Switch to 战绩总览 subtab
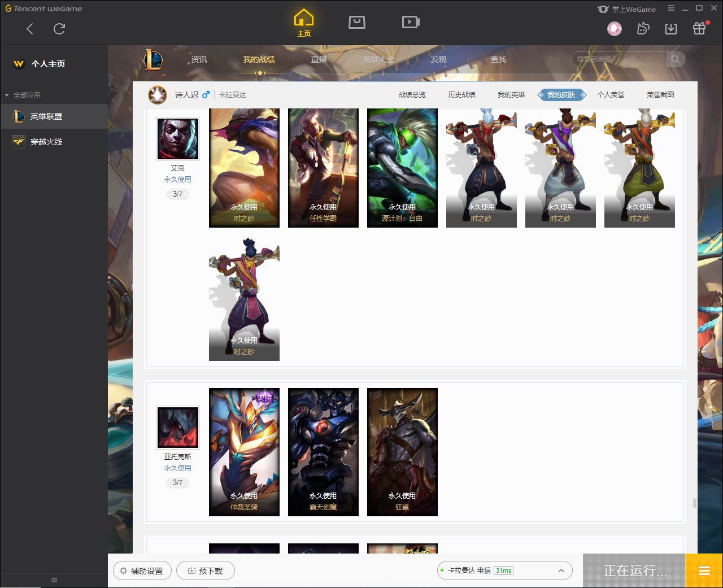Screen dimensions: 723x588 point(412,95)
